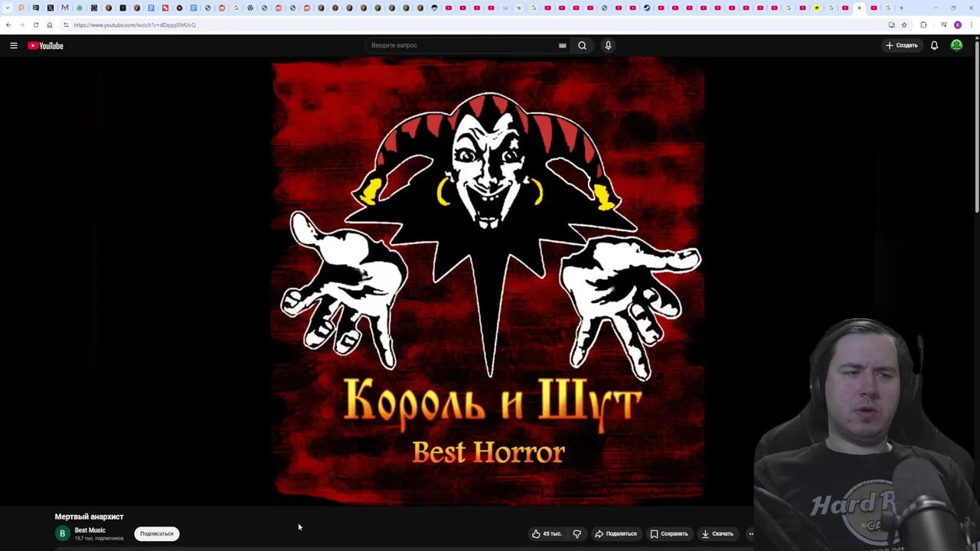Open the Best Music channel name link

click(90, 530)
